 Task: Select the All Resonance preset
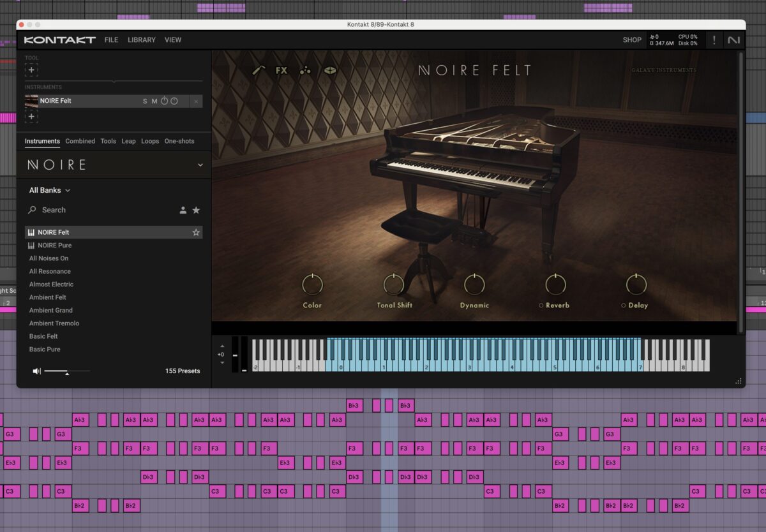pos(114,271)
